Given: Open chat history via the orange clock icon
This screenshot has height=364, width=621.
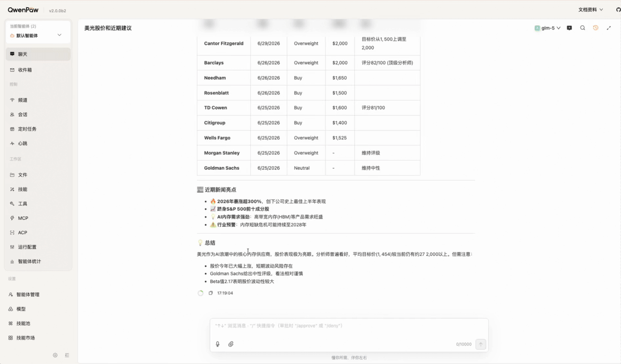Looking at the screenshot, I should point(596,28).
